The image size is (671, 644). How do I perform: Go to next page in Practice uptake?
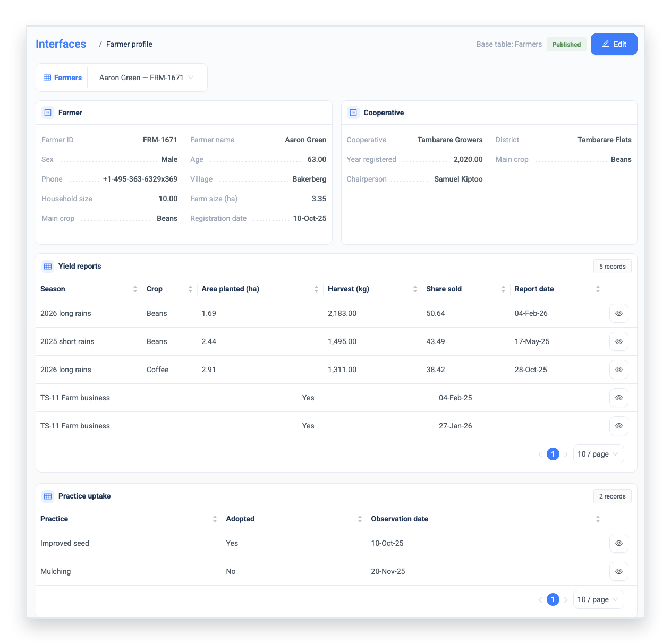(x=566, y=599)
